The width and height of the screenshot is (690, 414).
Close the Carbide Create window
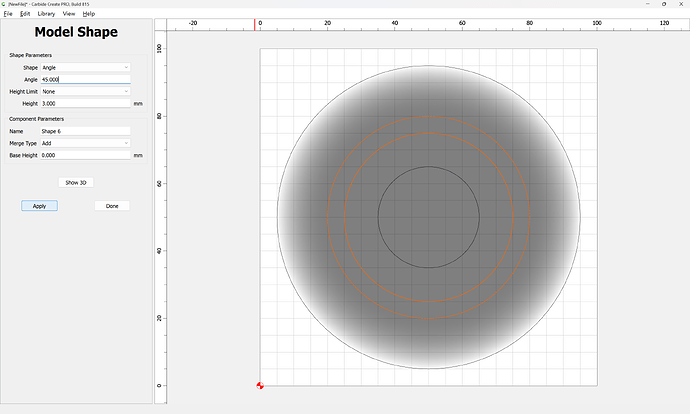[x=681, y=4]
